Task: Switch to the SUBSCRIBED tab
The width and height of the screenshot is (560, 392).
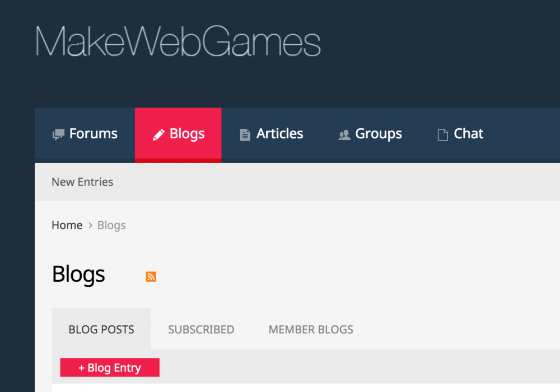Action: pyautogui.click(x=201, y=329)
